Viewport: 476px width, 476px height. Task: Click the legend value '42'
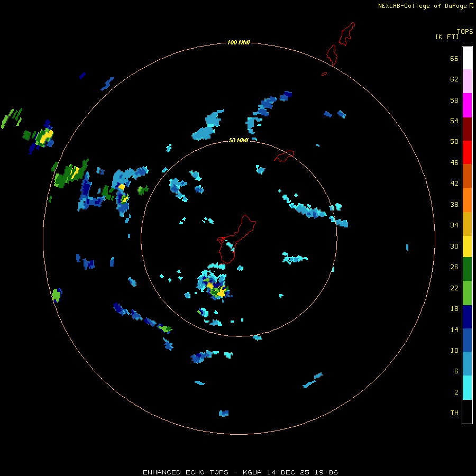[x=454, y=184]
